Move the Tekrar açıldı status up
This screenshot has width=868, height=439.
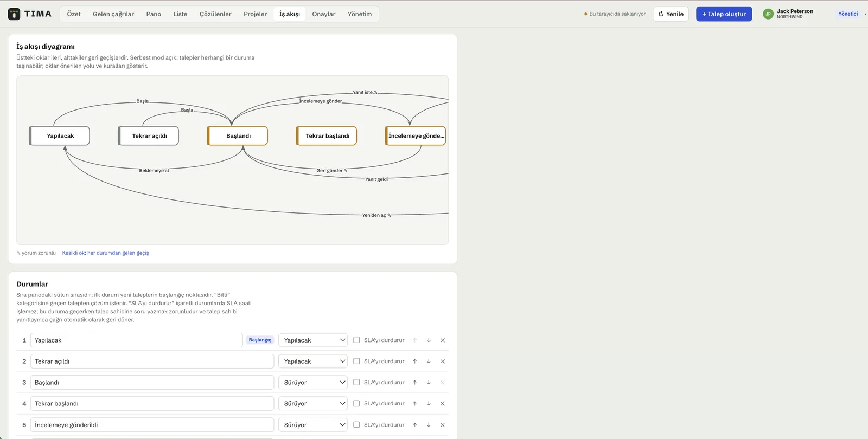click(414, 361)
